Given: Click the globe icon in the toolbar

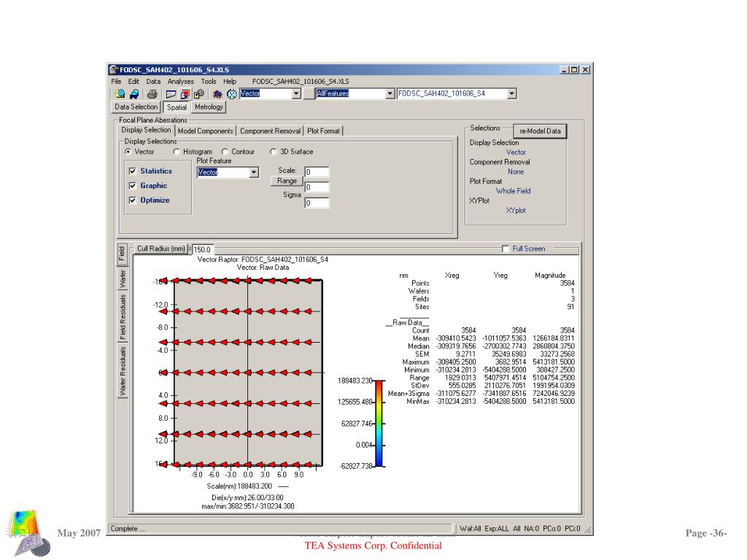Looking at the screenshot, I should click(x=120, y=94).
